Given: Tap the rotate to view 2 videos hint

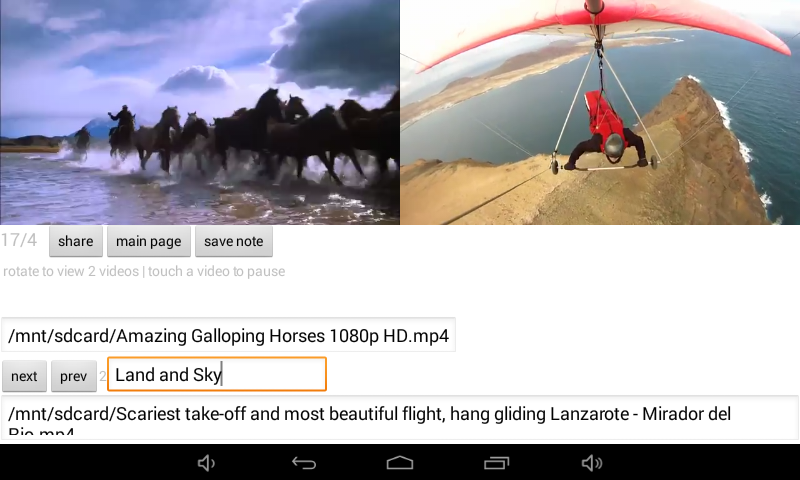Looking at the screenshot, I should (x=71, y=271).
